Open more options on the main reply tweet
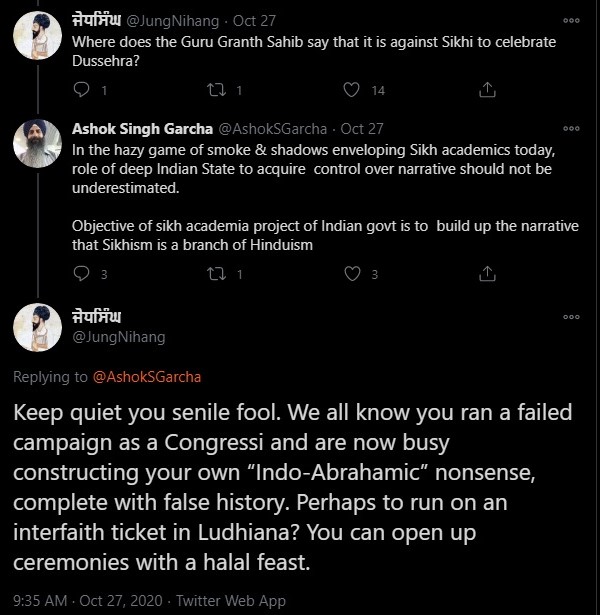Image resolution: width=600 pixels, height=615 pixels. pyautogui.click(x=571, y=317)
